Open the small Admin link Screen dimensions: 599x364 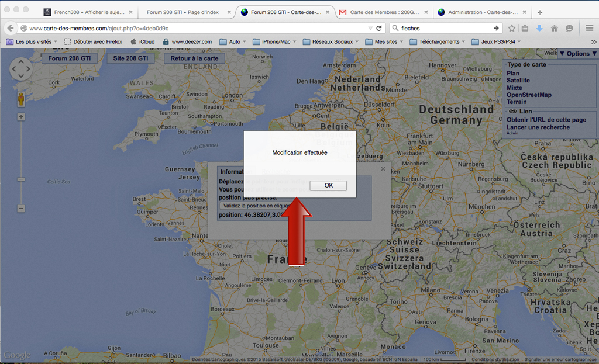point(512,133)
